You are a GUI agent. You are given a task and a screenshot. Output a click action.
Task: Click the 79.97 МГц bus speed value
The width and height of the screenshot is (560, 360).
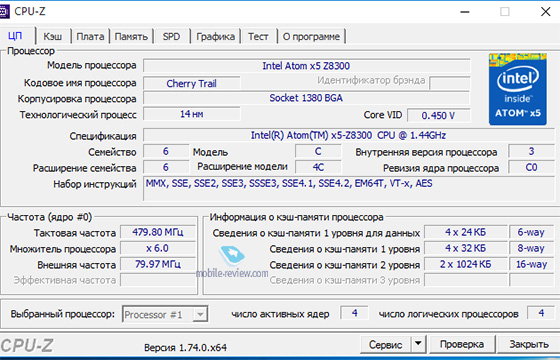(158, 264)
